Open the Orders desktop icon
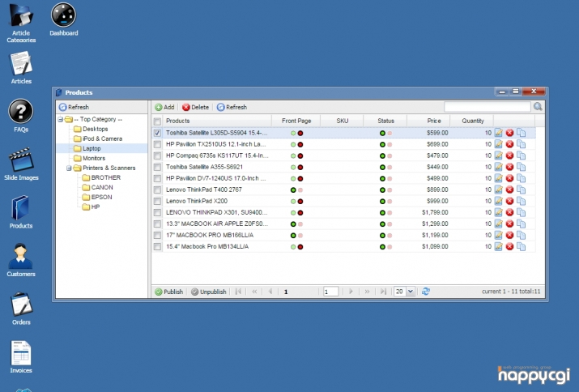Viewport: 579px width, 392px height. [21, 309]
